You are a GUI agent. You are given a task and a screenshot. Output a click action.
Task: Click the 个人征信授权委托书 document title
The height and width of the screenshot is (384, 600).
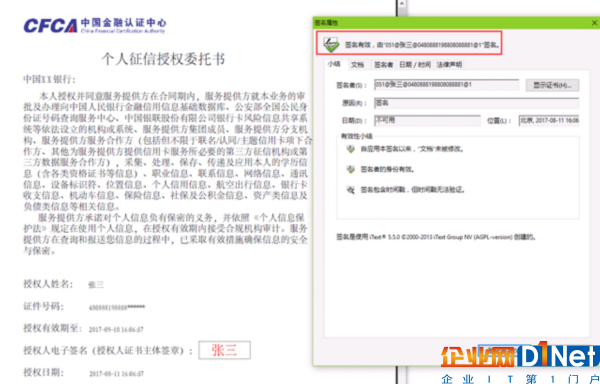163,59
